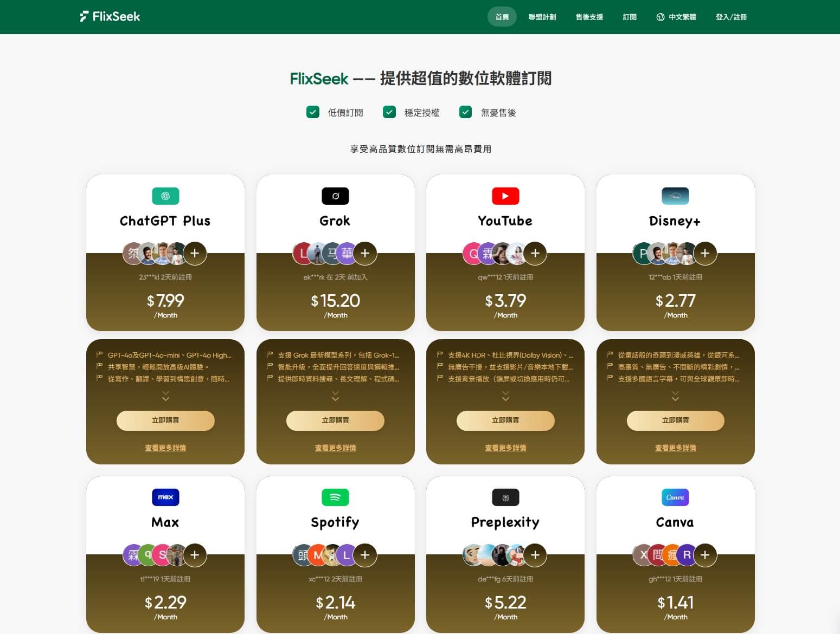The height and width of the screenshot is (634, 840).
Task: Click the Preplexity card title
Action: coord(505,522)
